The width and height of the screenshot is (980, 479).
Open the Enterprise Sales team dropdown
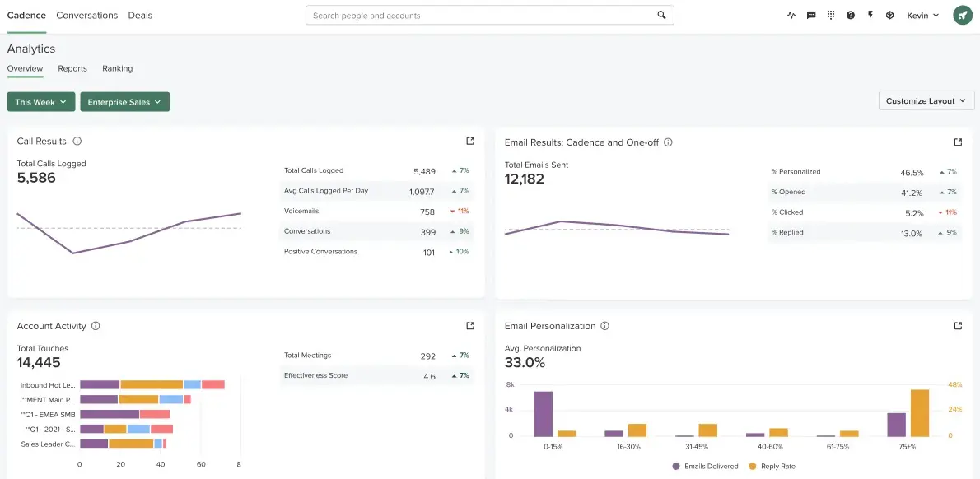125,102
